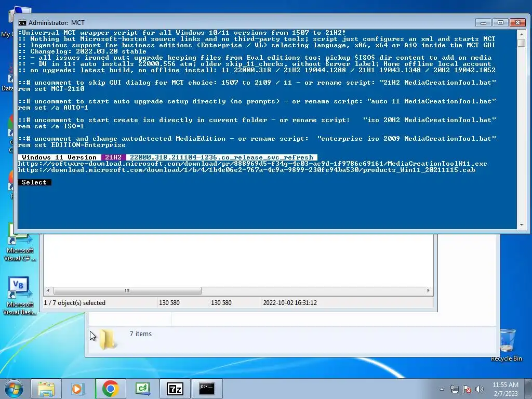Launch Windows Media Player from taskbar
Screen dimensions: 532x399
pyautogui.click(x=78, y=389)
